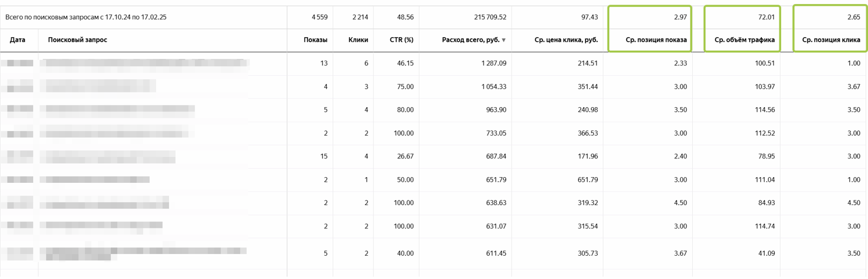Click the Показы column header

tap(315, 40)
